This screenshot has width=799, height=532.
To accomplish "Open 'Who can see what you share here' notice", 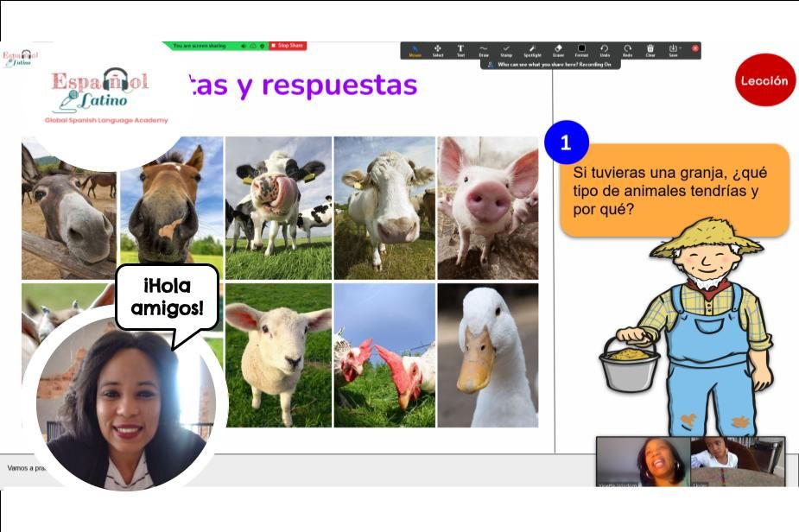I will (x=550, y=64).
